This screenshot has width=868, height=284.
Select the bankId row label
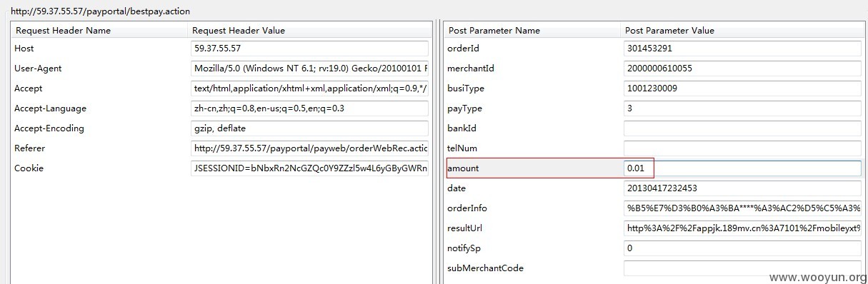click(x=462, y=128)
